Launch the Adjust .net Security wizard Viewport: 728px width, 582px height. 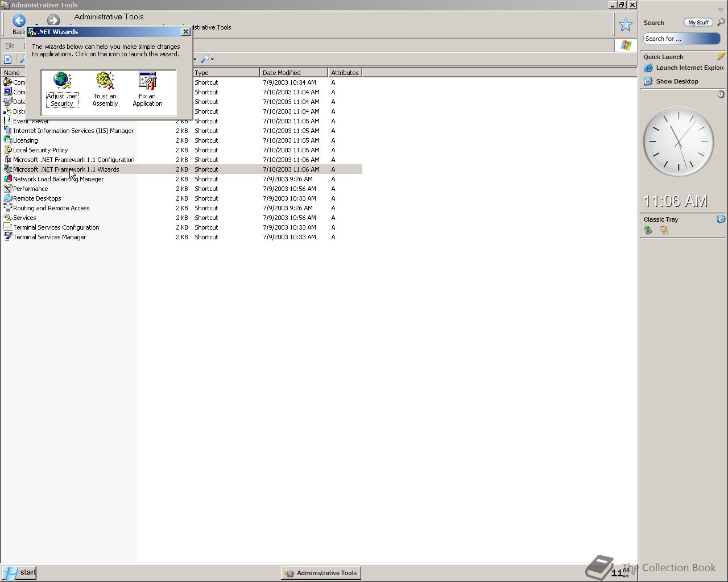coord(62,90)
